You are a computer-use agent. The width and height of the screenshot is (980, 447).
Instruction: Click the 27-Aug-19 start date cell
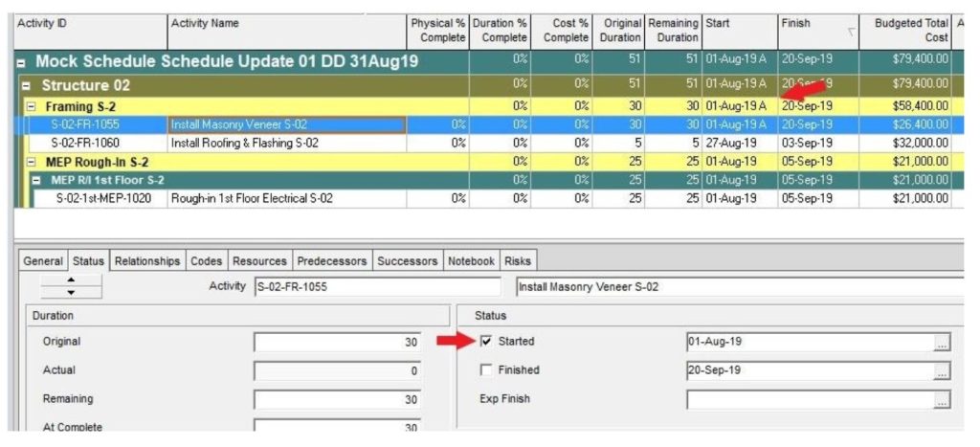point(740,144)
